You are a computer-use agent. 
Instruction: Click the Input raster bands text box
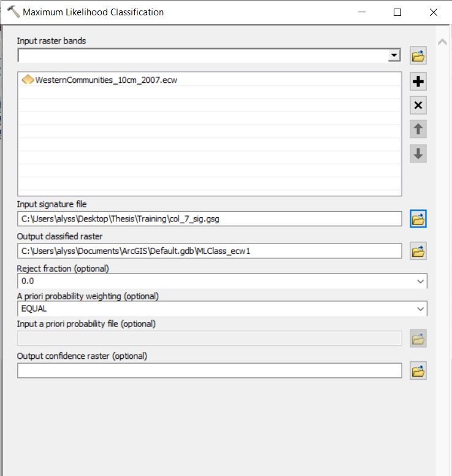pyautogui.click(x=202, y=56)
